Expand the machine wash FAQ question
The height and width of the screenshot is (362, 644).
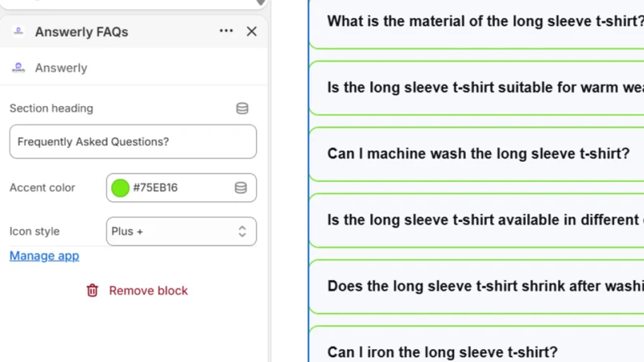(477, 154)
